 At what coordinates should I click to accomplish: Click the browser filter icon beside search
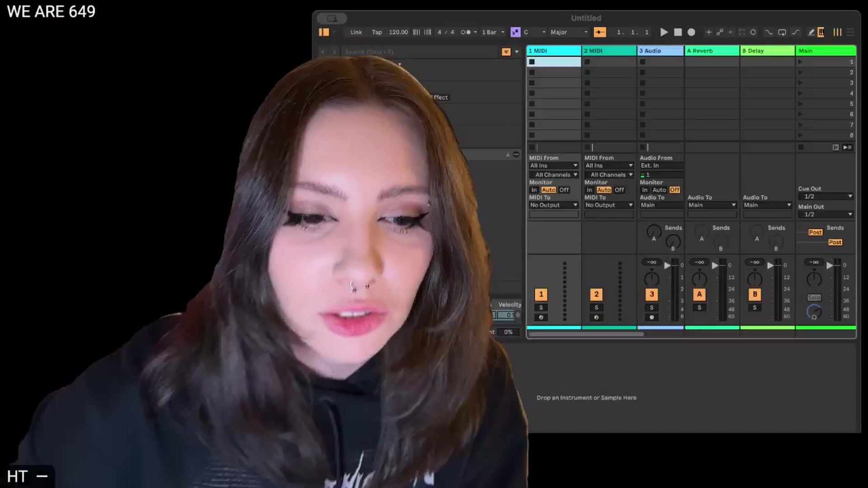(x=506, y=52)
